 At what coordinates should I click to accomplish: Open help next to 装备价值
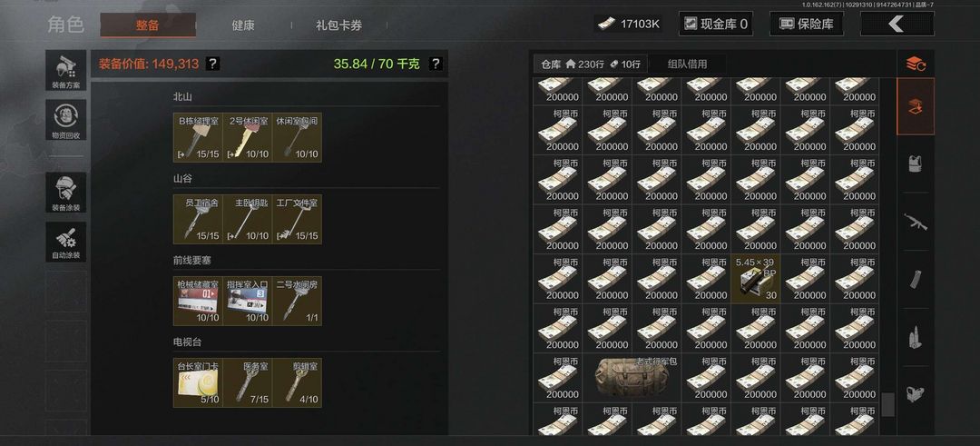click(x=212, y=64)
